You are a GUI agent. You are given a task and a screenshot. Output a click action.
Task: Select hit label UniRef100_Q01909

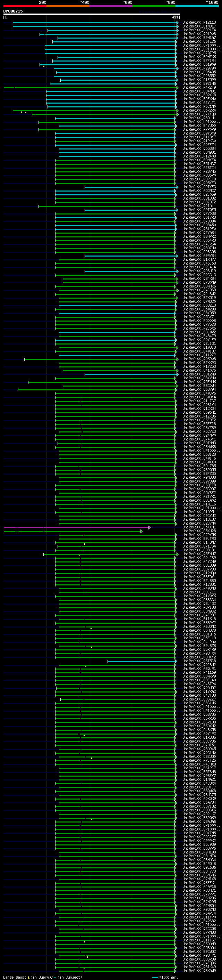point(199,65)
